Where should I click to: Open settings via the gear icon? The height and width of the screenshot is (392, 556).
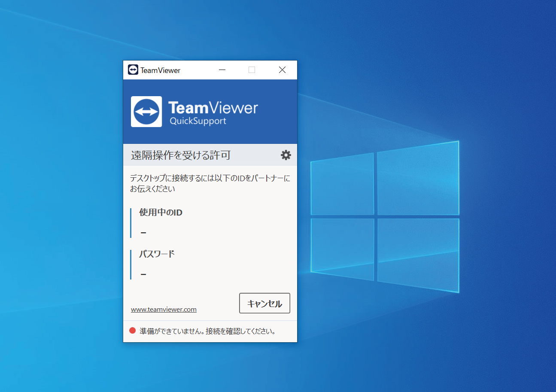click(x=286, y=155)
